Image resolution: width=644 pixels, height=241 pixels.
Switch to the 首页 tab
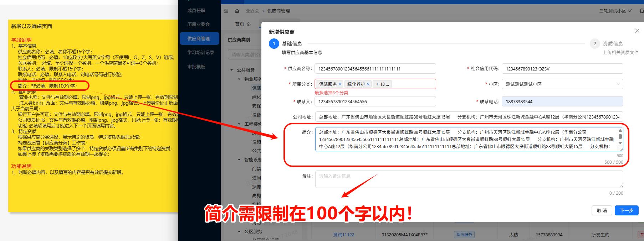[243, 24]
